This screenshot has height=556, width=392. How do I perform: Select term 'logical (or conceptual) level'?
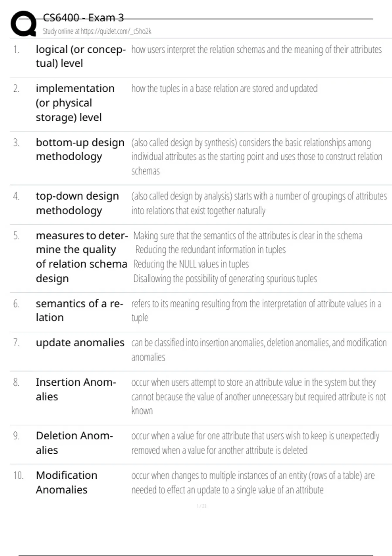pos(80,56)
